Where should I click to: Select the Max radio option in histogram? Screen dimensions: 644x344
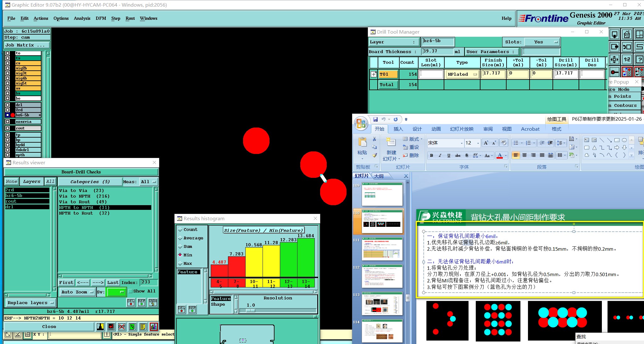180,264
